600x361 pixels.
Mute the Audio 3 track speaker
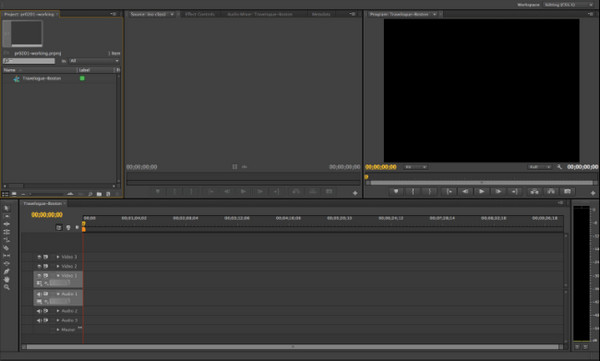(39, 320)
